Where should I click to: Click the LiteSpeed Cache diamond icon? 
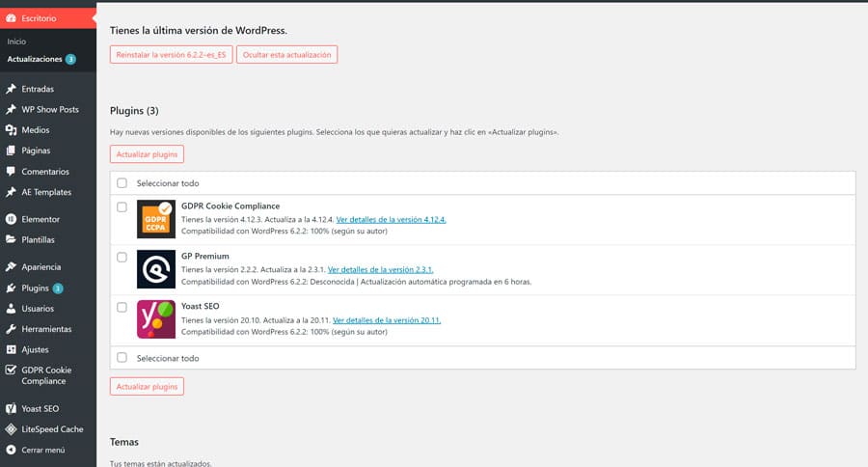[x=11, y=429]
